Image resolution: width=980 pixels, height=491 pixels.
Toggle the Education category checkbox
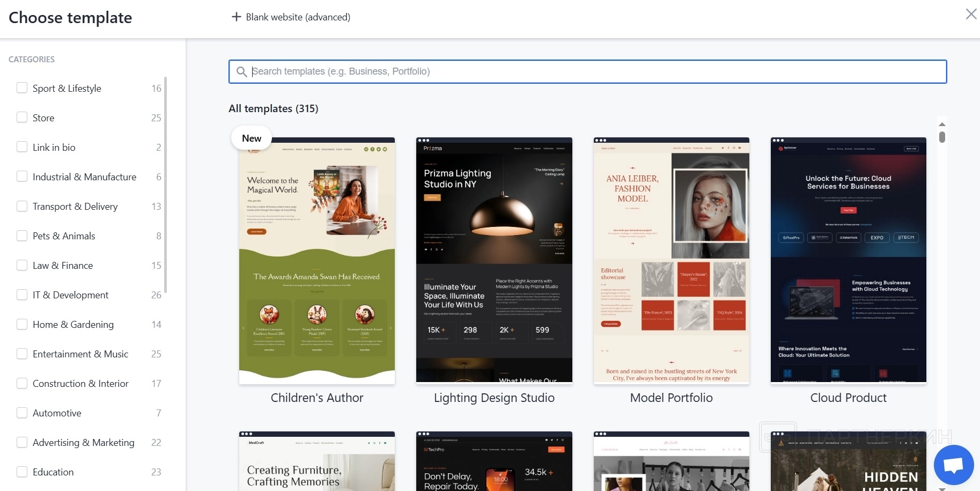[x=22, y=471]
